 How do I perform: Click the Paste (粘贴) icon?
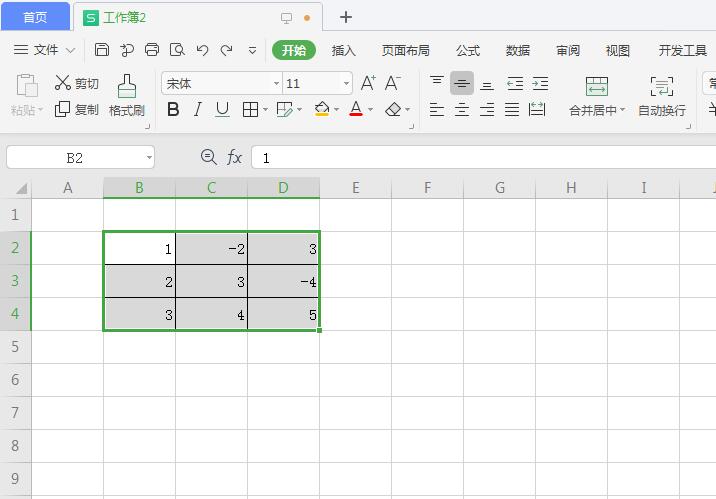(x=26, y=85)
